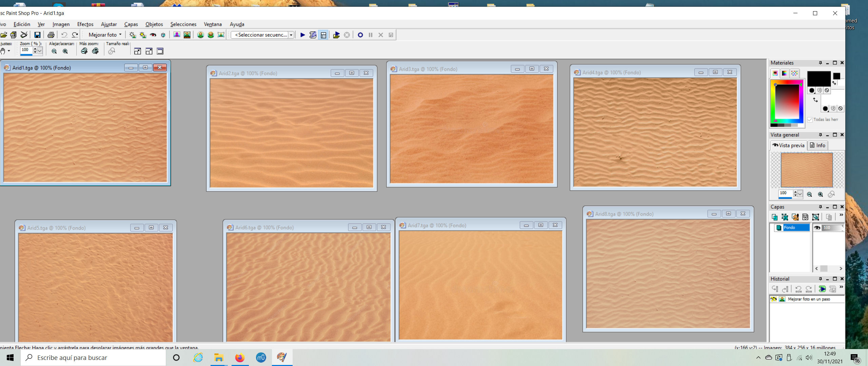Toggle visibility eye of Fondo layer
The image size is (868, 366).
pos(817,228)
